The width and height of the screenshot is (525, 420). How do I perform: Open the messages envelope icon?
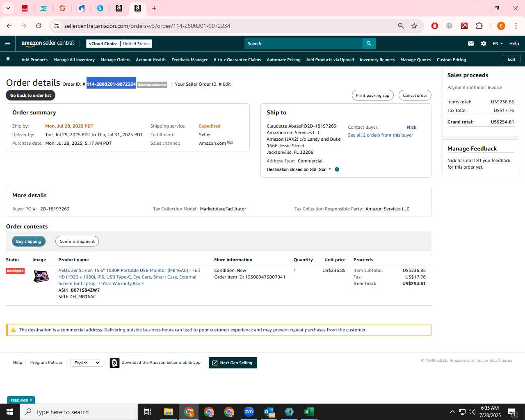point(471,43)
